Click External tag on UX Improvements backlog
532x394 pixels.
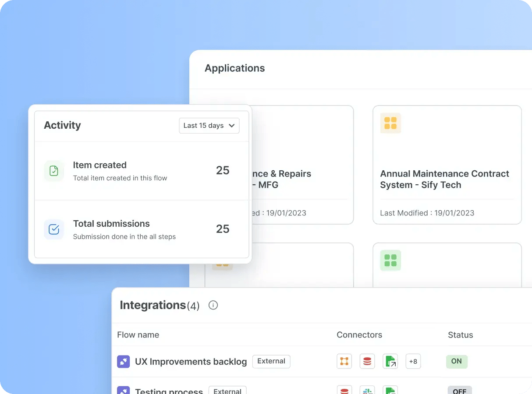[271, 361]
